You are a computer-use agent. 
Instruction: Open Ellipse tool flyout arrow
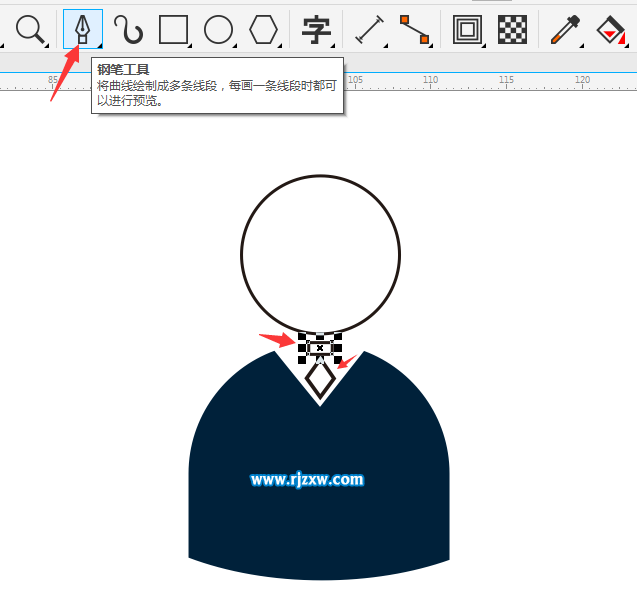235,46
